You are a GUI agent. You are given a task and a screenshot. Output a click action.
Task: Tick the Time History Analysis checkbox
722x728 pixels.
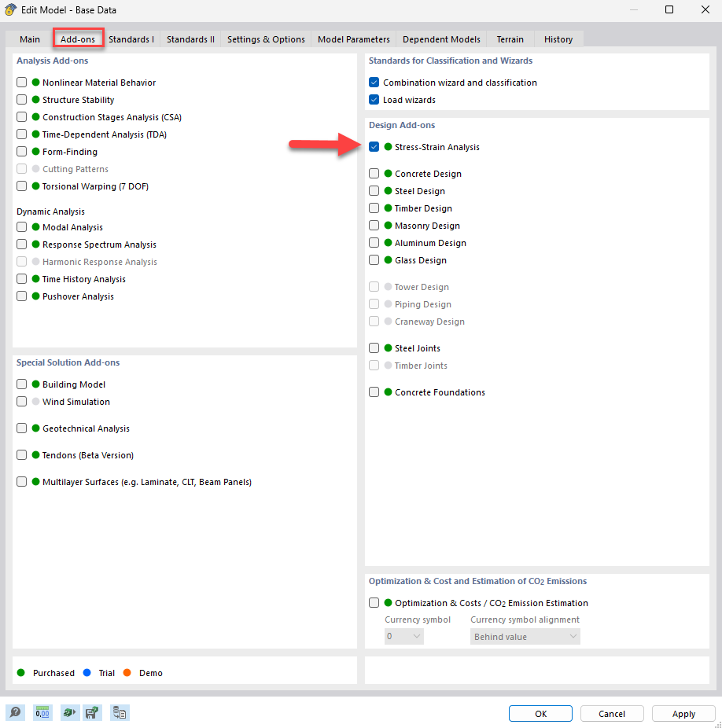(x=22, y=279)
